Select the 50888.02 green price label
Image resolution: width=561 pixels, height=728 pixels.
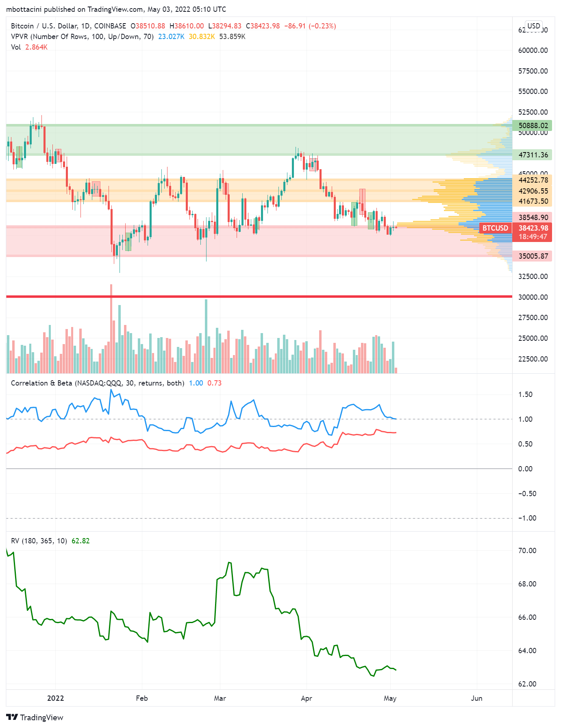pyautogui.click(x=533, y=126)
